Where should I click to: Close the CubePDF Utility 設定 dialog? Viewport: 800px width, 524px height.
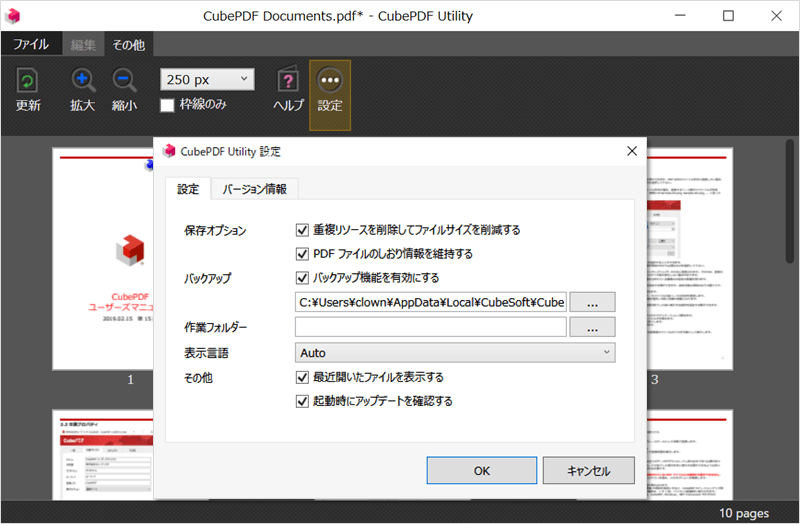(632, 151)
